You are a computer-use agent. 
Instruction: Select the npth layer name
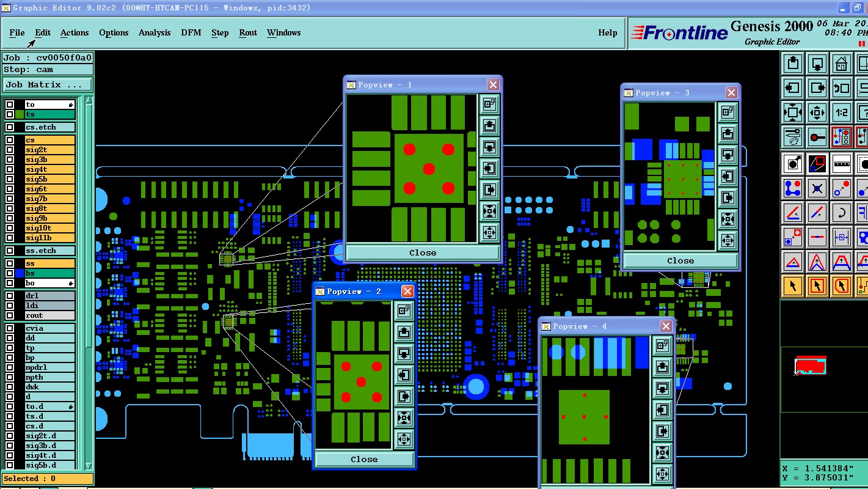pyautogui.click(x=50, y=377)
